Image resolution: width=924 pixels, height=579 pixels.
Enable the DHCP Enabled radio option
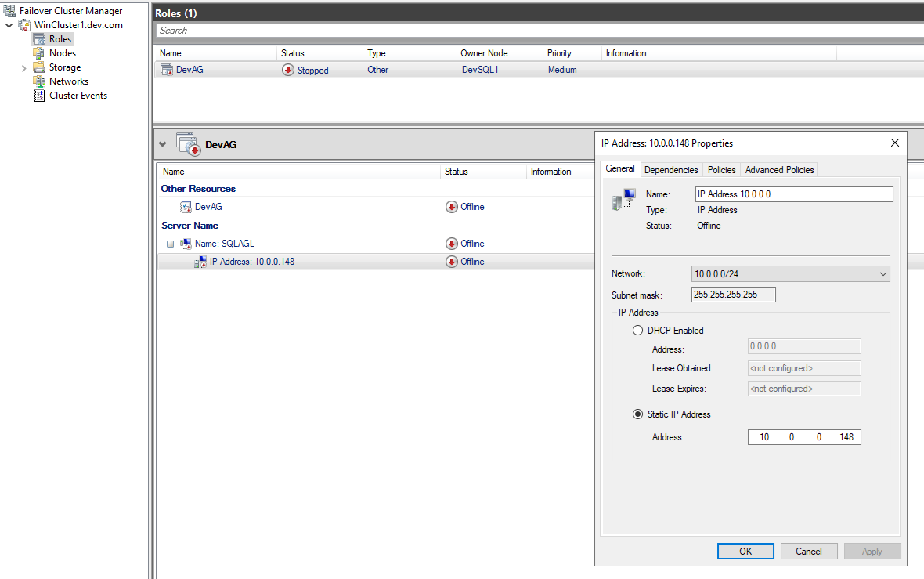tap(637, 330)
